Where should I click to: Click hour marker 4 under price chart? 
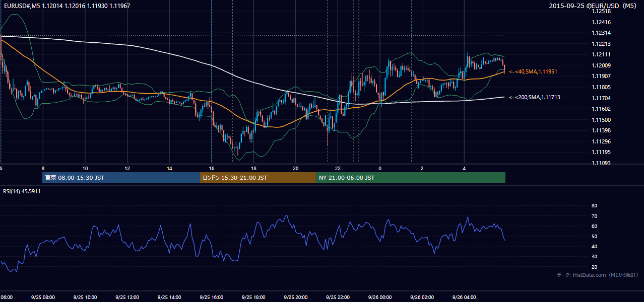coord(464,168)
